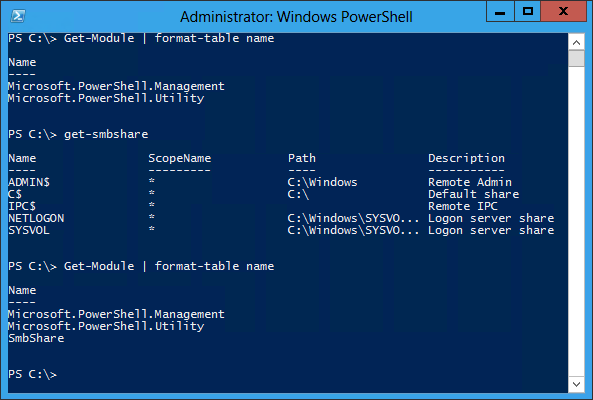Open the PowerShell system menu icon

point(18,16)
